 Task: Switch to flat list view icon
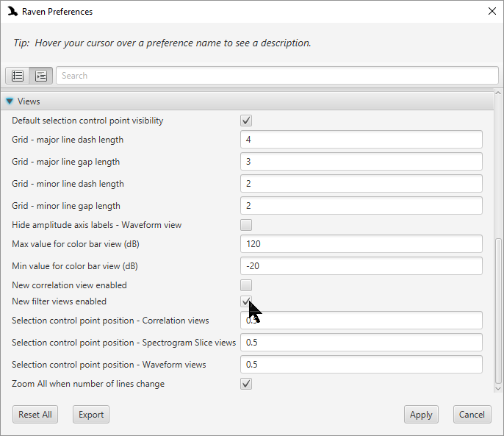[x=18, y=76]
